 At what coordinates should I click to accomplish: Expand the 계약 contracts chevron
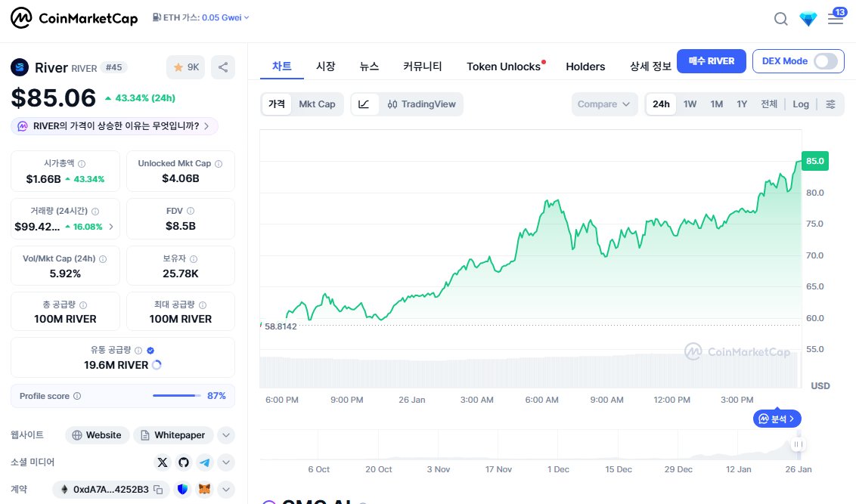[226, 490]
